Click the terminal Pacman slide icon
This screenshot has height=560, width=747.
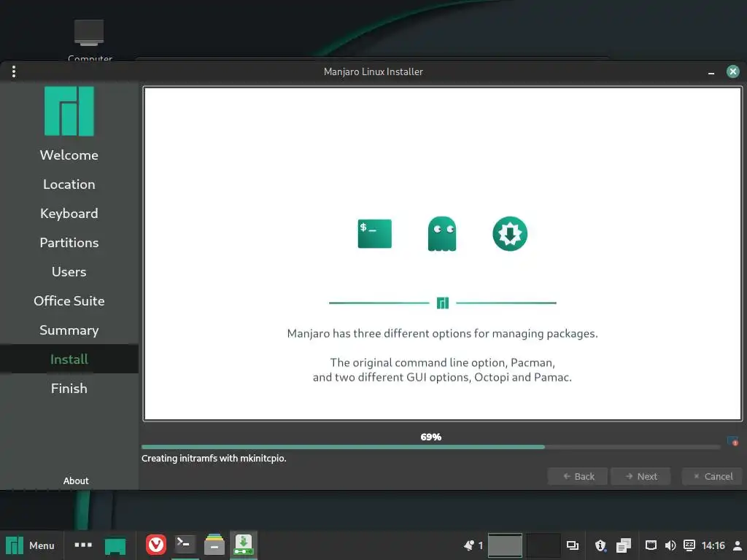pos(374,233)
